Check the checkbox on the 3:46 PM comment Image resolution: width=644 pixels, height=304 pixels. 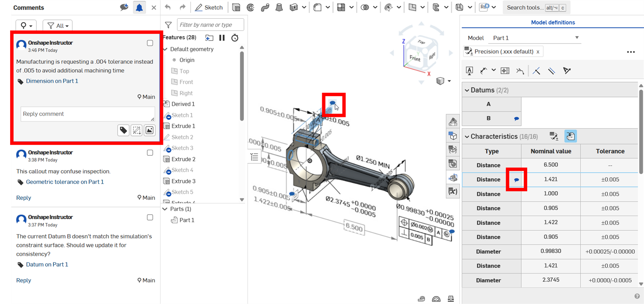pos(150,42)
